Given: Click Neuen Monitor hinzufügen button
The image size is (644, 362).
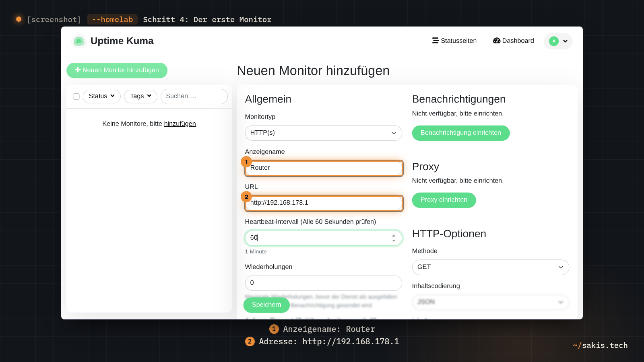Looking at the screenshot, I should point(117,70).
